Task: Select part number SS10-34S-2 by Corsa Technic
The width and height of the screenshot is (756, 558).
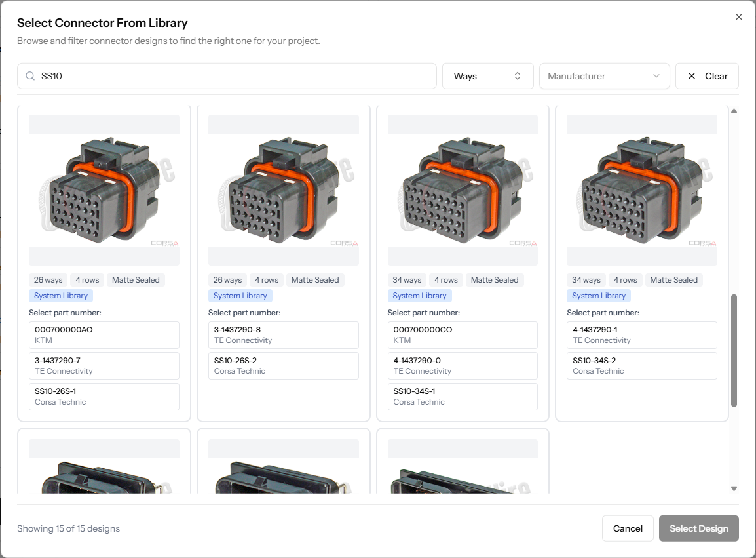Action: coord(641,365)
